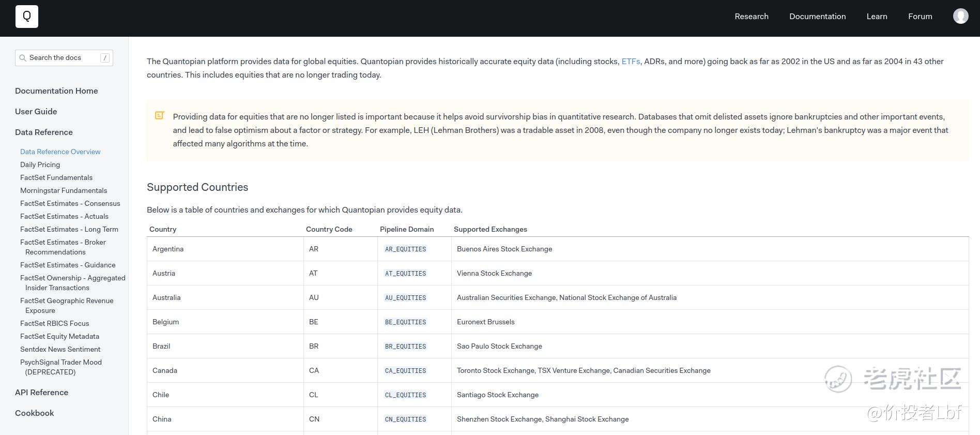Open the Research menu

751,17
